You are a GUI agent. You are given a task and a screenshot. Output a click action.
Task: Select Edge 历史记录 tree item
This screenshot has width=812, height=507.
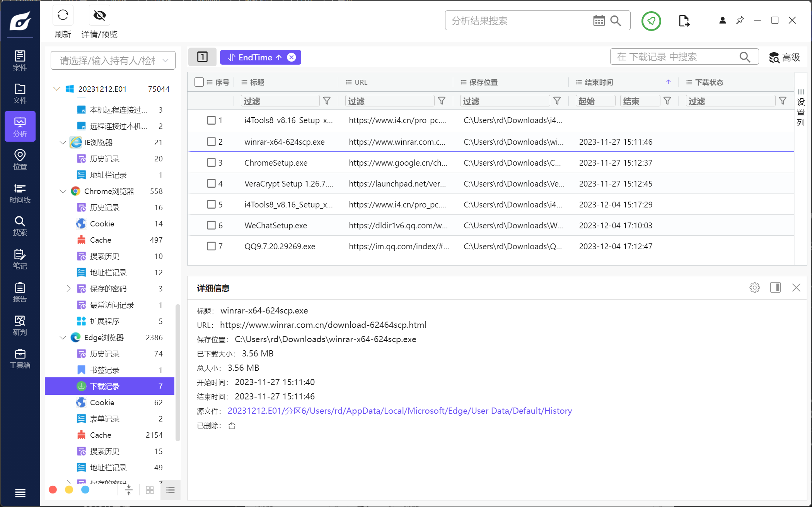105,354
